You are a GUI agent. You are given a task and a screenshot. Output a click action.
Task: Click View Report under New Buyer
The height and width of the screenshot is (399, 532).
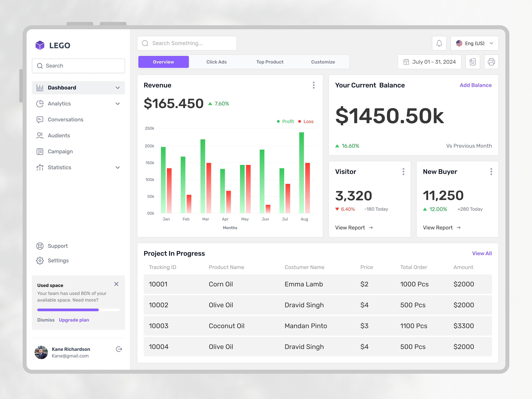click(x=442, y=228)
